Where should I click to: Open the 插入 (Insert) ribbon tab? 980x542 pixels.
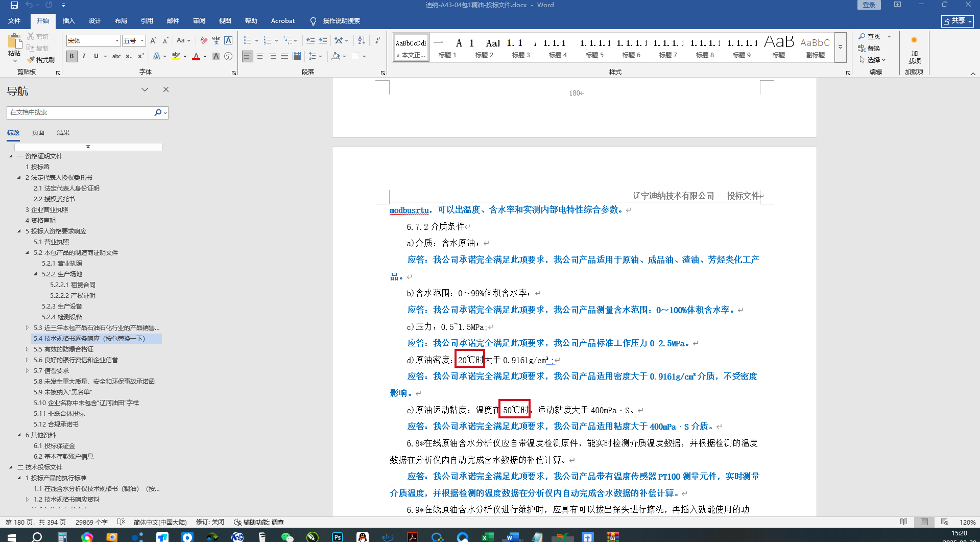68,21
